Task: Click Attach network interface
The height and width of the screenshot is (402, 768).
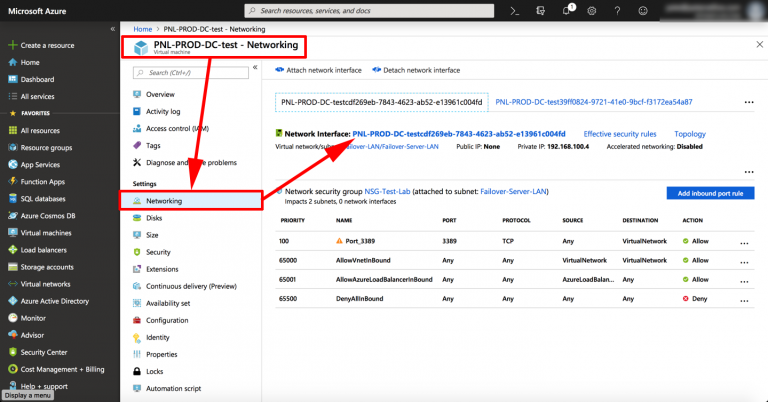Action: 318,70
